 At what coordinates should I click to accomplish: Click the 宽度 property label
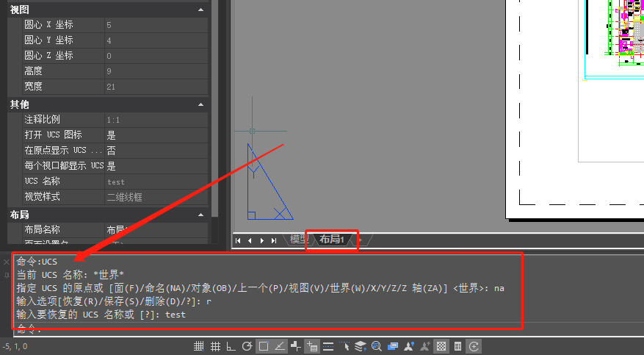point(33,86)
